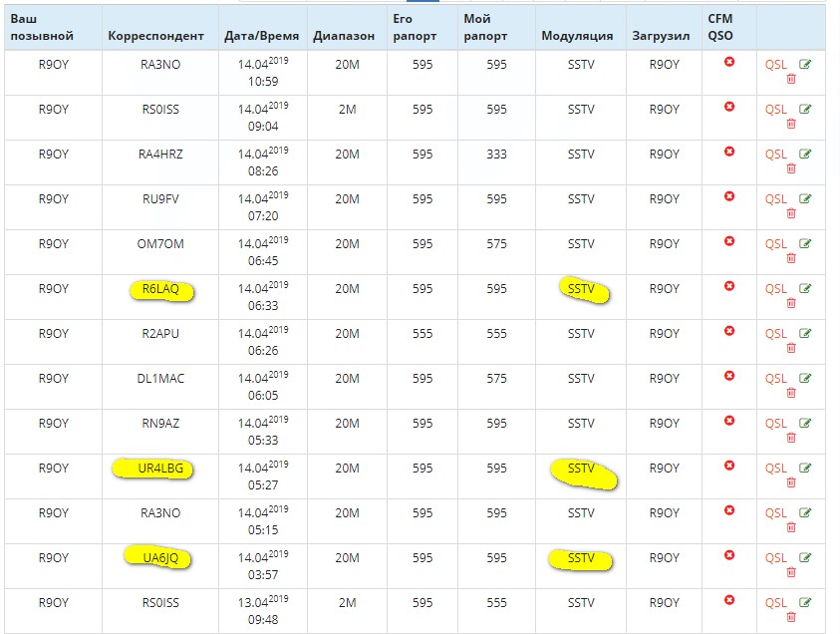Click the red CFM status icon for RN9AZ
The height and width of the screenshot is (634, 840).
[729, 421]
